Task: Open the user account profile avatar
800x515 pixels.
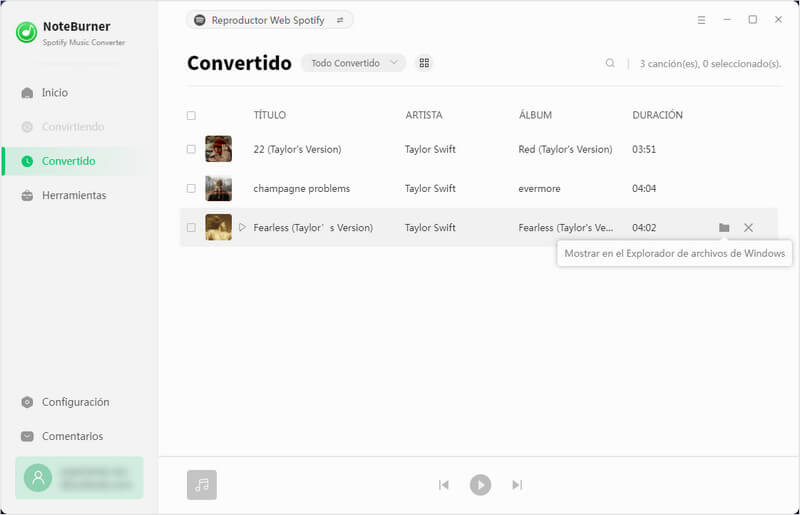Action: (38, 478)
